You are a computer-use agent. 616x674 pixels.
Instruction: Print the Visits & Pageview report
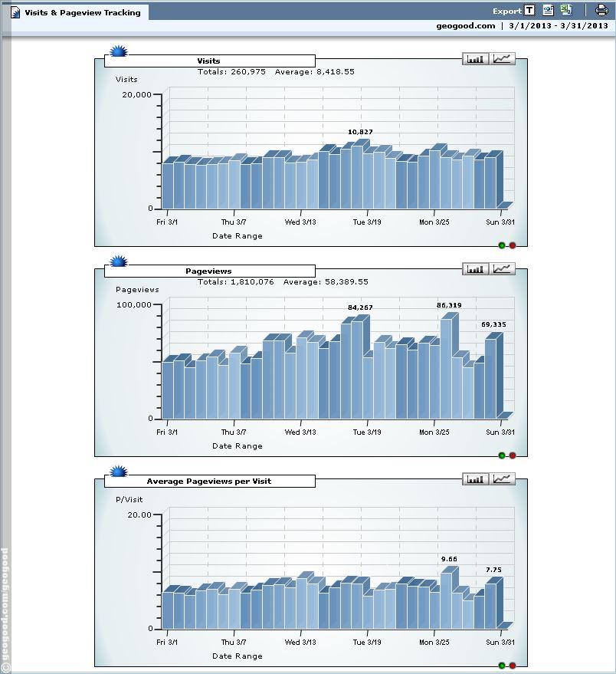coord(601,11)
